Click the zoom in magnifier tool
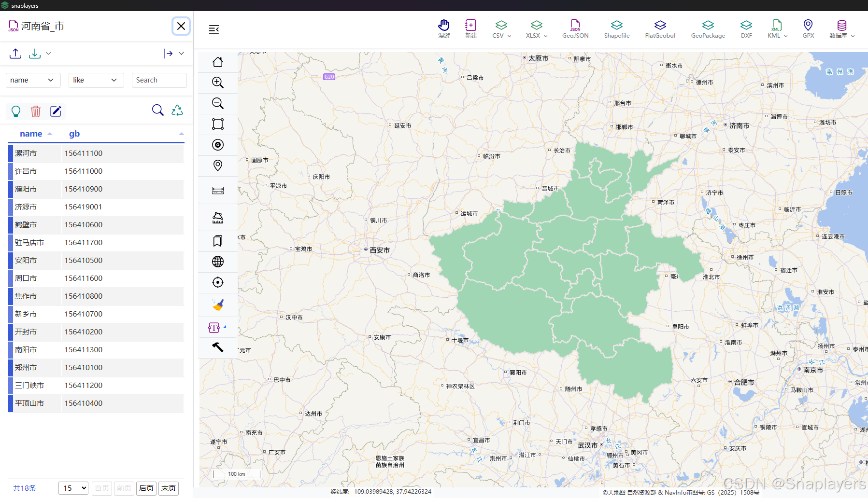Viewport: 868px width, 498px height. pyautogui.click(x=218, y=83)
